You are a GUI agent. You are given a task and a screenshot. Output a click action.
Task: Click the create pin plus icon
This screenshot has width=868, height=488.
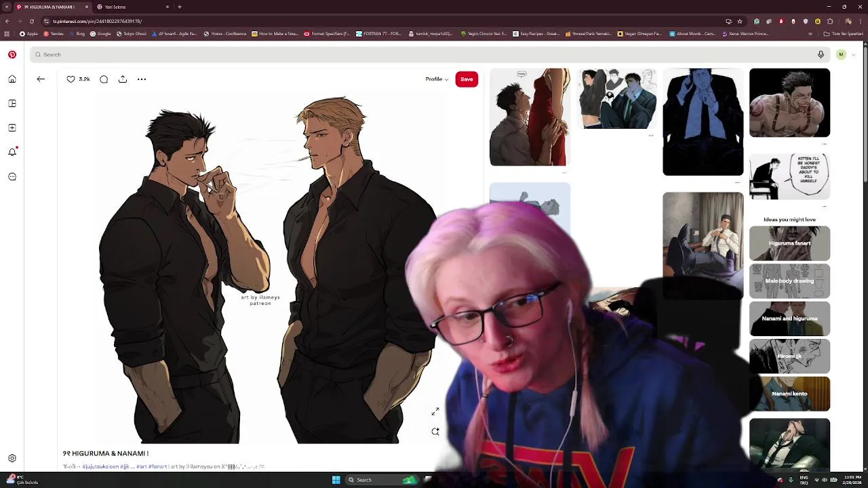(12, 128)
